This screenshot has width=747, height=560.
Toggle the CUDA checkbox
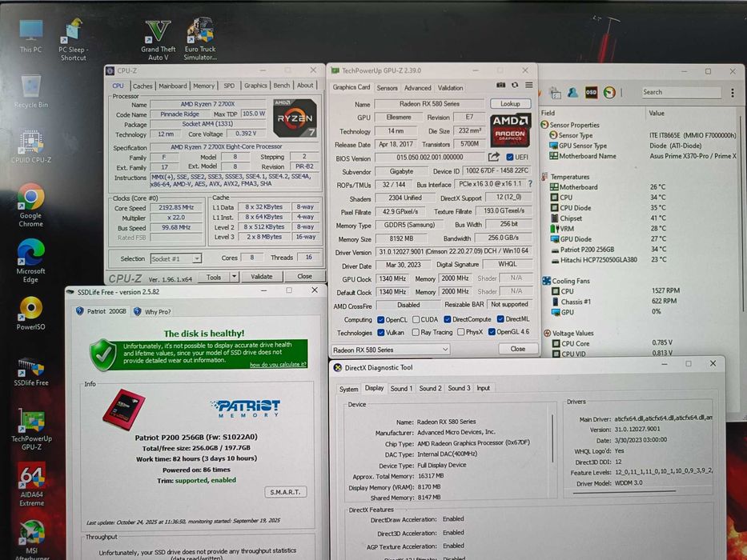416,319
